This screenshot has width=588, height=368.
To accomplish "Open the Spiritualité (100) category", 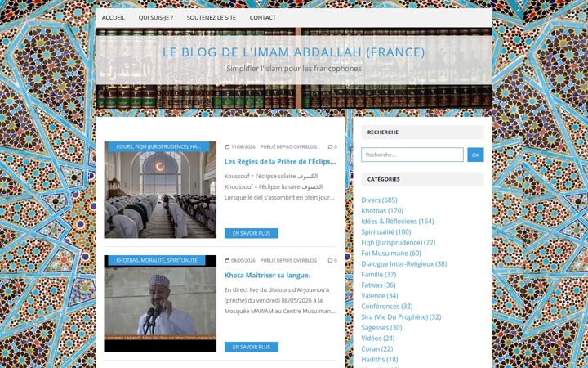I will [386, 231].
